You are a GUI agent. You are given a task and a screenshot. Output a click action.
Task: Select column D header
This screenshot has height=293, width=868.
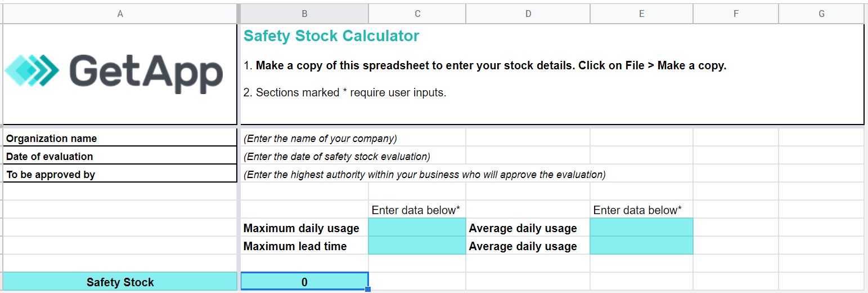click(528, 14)
